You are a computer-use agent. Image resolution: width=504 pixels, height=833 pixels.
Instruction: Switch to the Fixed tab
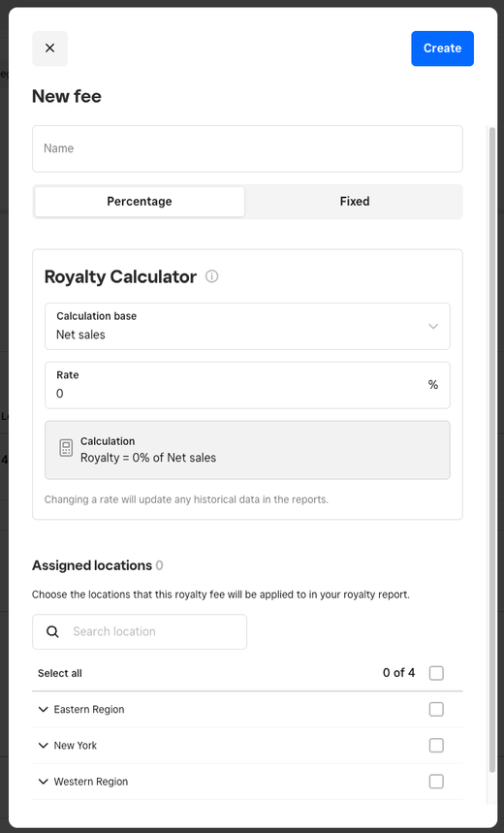click(354, 202)
